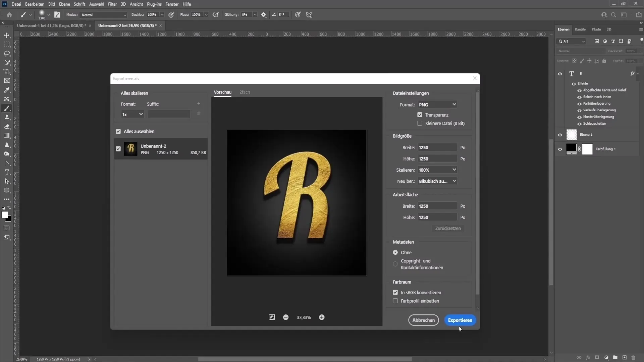Delete layer using trash icon

point(633,358)
